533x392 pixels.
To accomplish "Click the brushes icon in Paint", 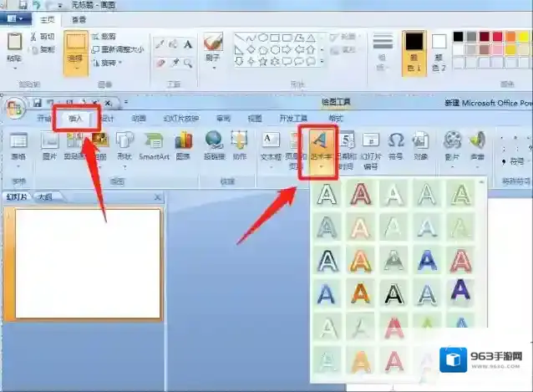I will pyautogui.click(x=213, y=43).
